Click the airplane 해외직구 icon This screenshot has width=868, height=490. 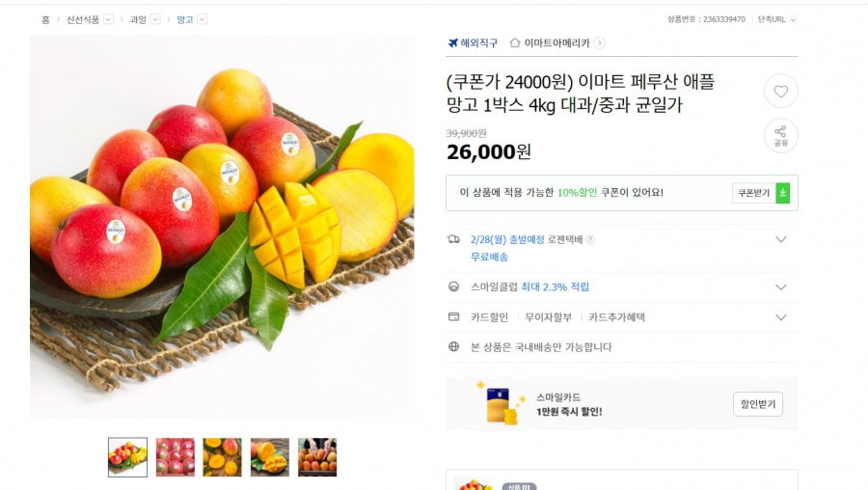[x=453, y=42]
